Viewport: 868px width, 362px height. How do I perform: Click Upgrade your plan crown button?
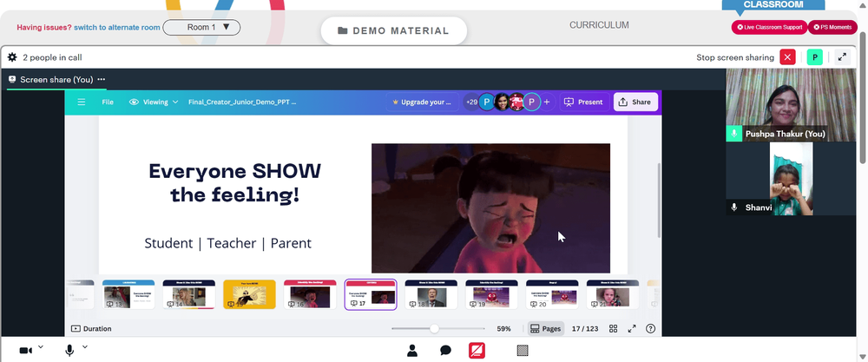point(422,102)
